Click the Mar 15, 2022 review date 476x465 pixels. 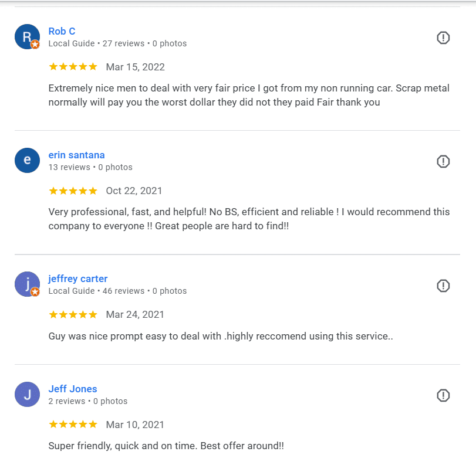click(135, 67)
